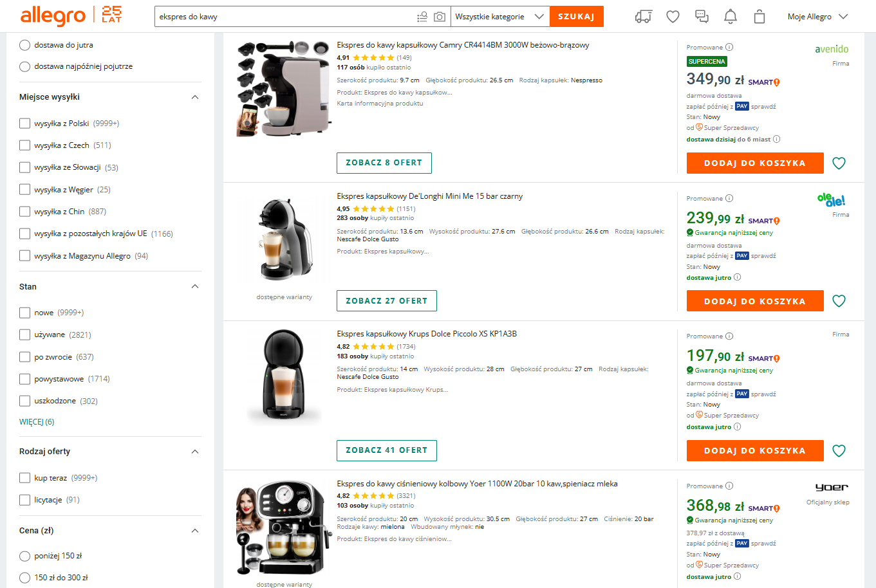Add the Camry CR4414BM espresso machine to favorites

coord(839,163)
